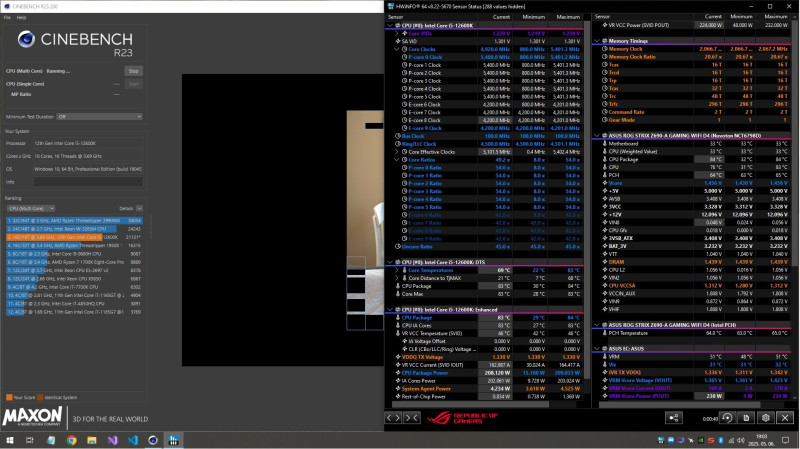Viewport: 800px width, 449px height.
Task: Open Cinebench File menu
Action: (7, 17)
